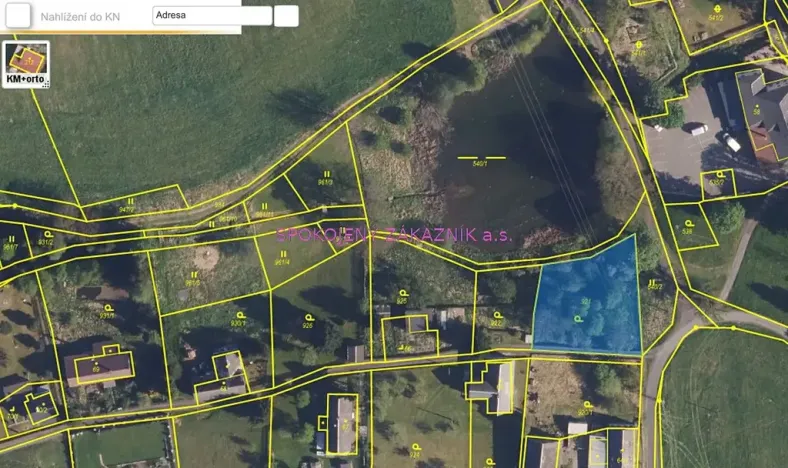
Task: Select parcel label 925
Action: [x=402, y=301]
